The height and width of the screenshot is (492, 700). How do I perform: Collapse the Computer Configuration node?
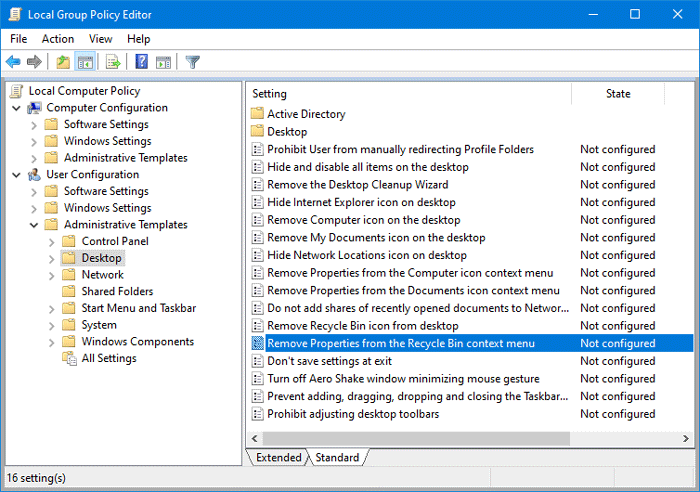(17, 108)
